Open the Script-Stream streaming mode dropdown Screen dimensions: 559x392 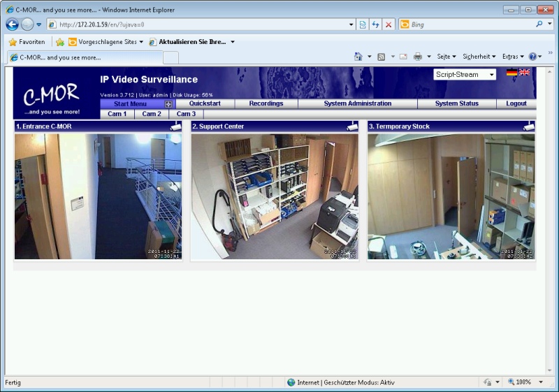click(x=465, y=75)
